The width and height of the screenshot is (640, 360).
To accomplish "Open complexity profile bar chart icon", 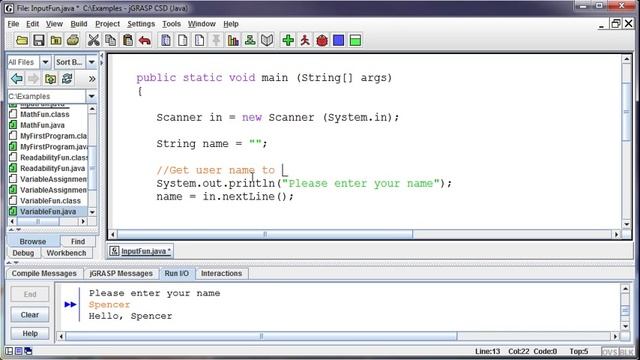I will 233,40.
